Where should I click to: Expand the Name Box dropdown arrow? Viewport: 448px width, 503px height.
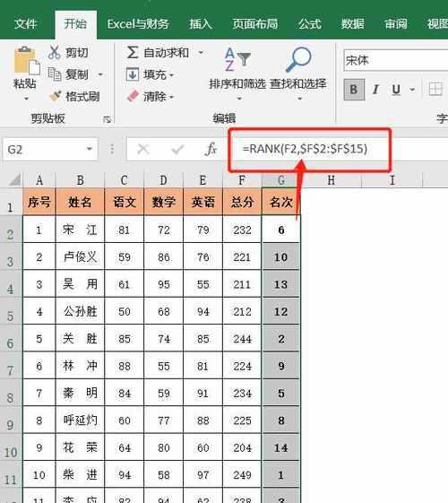click(x=90, y=149)
